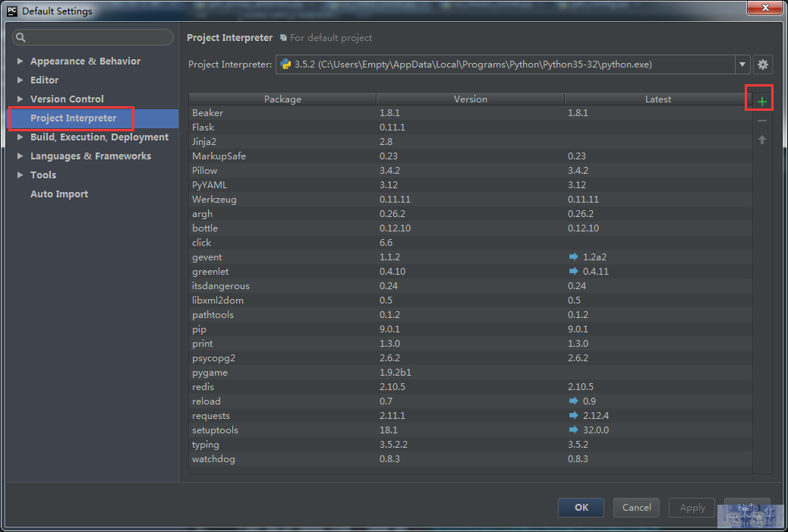Select the MarkupSafe package row

471,156
